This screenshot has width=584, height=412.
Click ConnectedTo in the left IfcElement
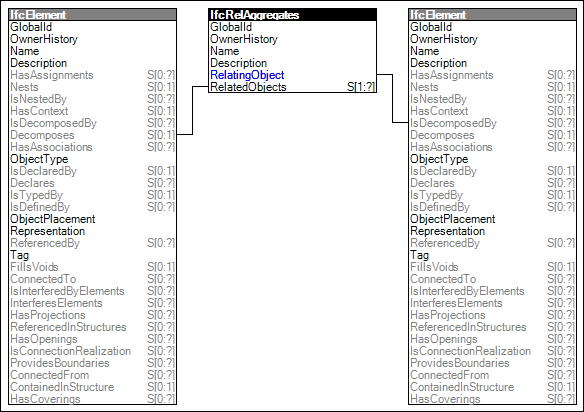click(92, 279)
